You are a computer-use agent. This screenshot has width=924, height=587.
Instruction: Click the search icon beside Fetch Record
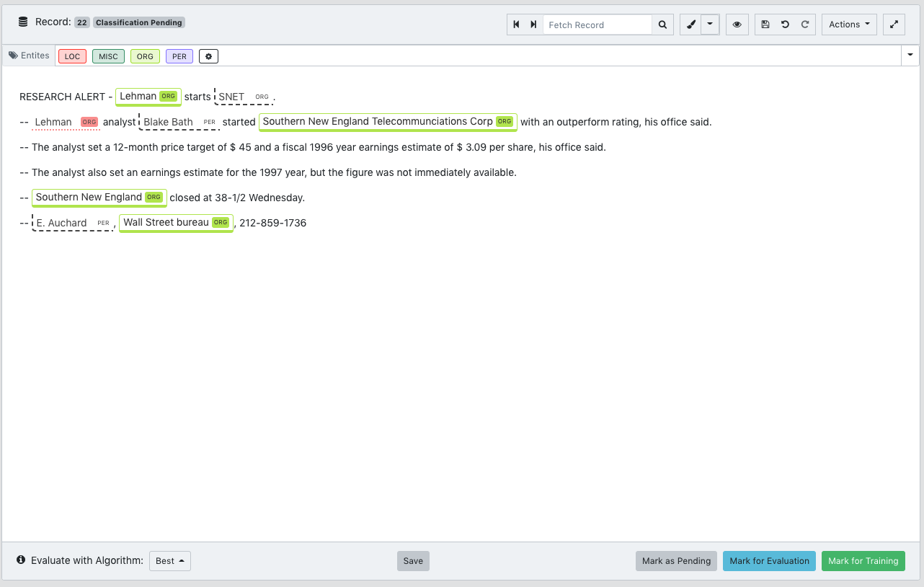[x=662, y=25]
